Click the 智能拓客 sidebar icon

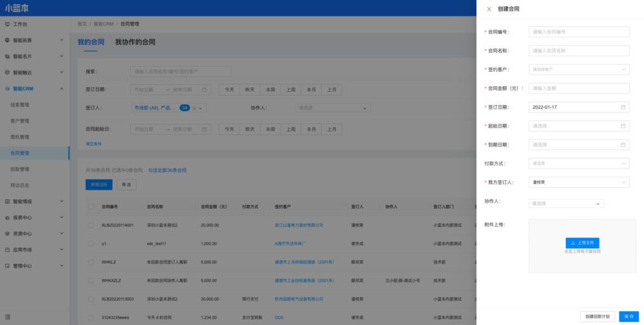(7, 40)
